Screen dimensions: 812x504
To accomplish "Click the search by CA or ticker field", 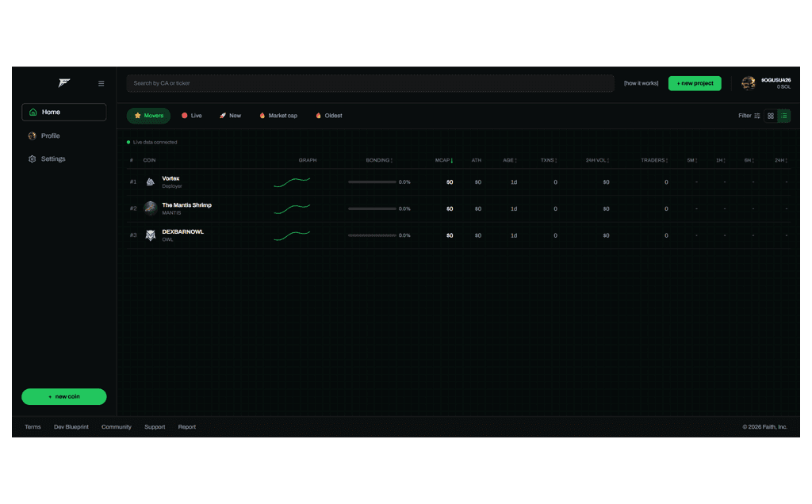I will pos(370,82).
